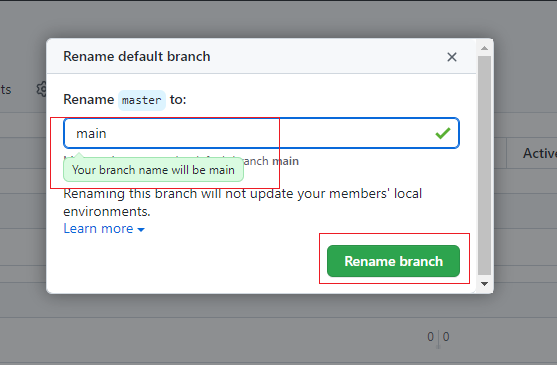Viewport: 557px width, 365px height.
Task: Click the 'Rename' label before master
Action: (88, 99)
